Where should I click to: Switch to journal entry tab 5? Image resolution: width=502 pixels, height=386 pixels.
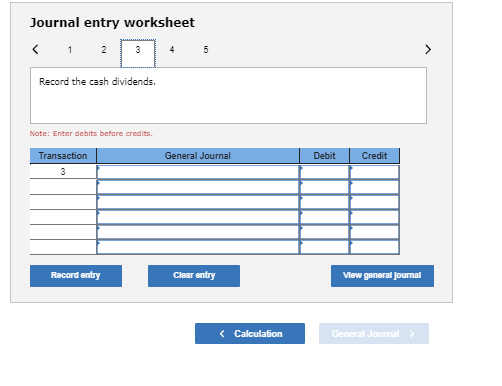coord(206,50)
